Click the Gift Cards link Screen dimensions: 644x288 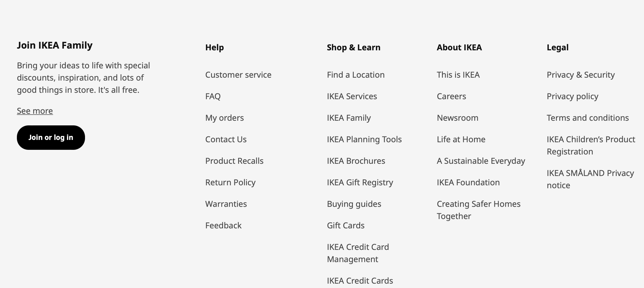pyautogui.click(x=346, y=225)
